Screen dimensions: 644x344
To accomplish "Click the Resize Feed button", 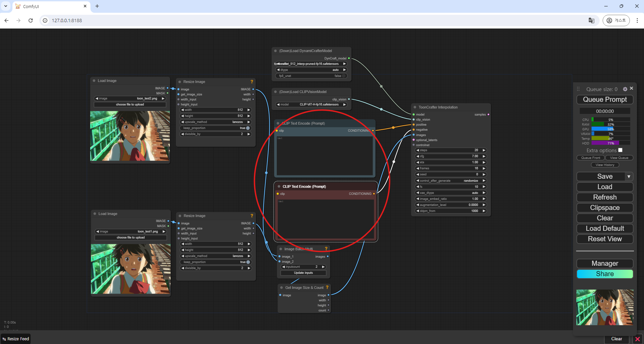I will (16, 339).
